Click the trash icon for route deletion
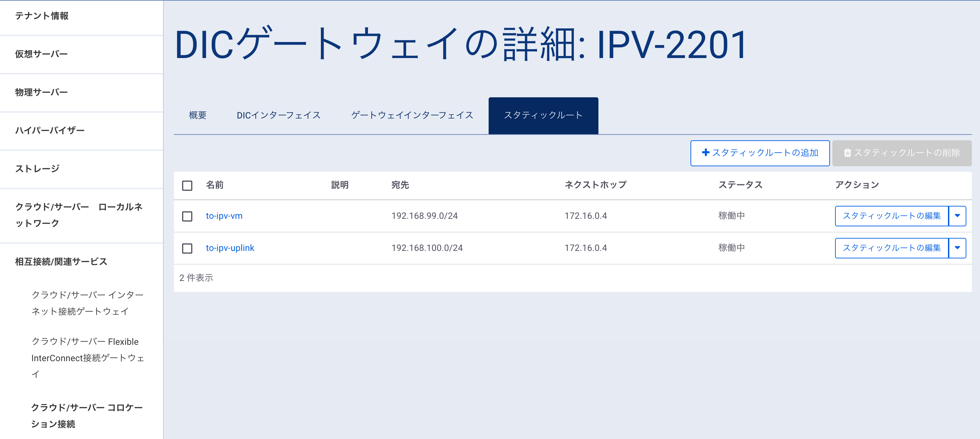Viewport: 980px width, 439px height. tap(848, 153)
